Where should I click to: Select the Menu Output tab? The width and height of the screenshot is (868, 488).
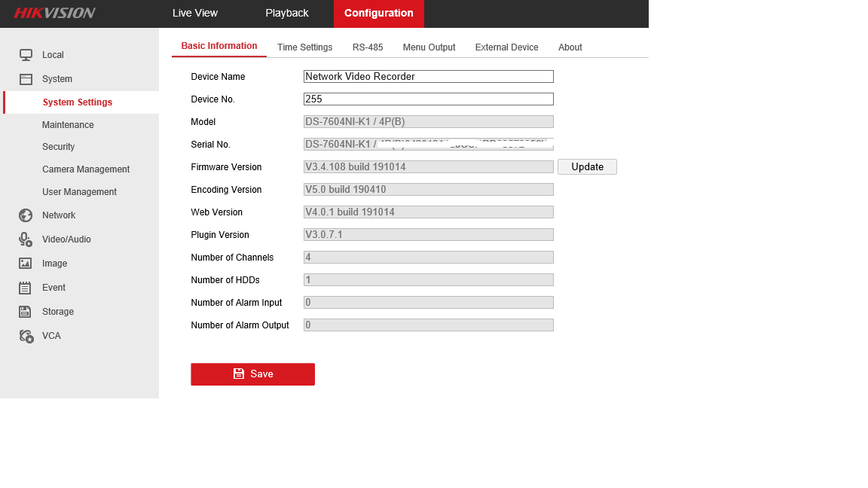429,47
